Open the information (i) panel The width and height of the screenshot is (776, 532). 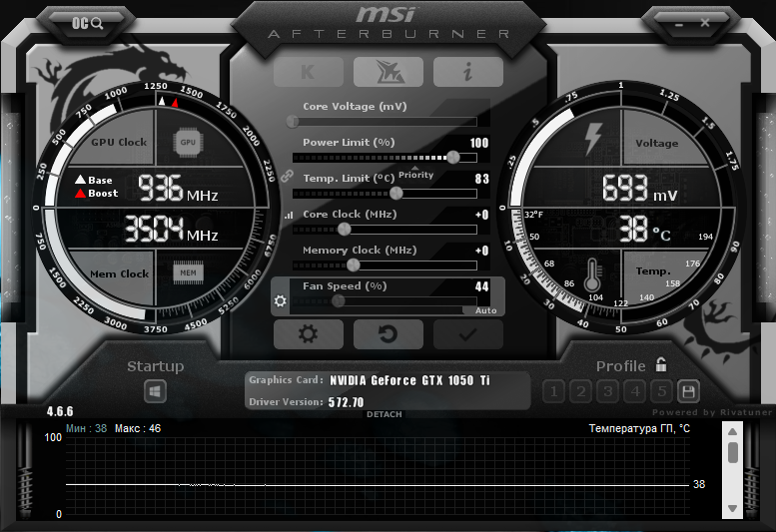pyautogui.click(x=467, y=72)
